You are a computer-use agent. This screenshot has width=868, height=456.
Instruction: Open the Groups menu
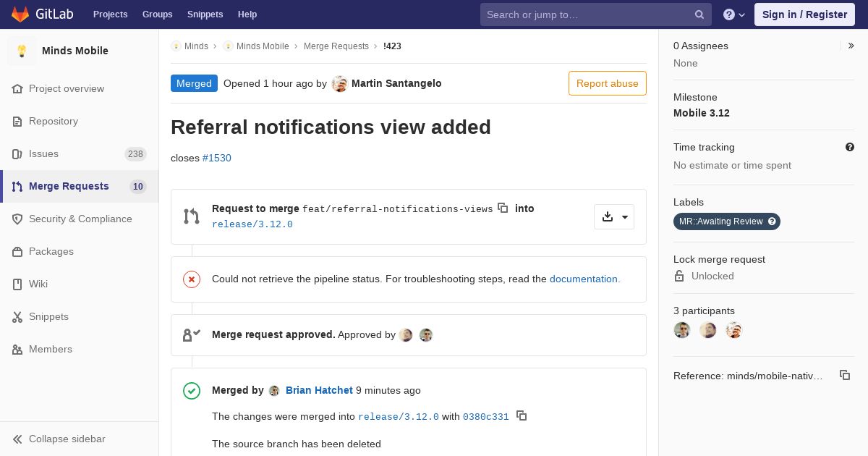157,14
